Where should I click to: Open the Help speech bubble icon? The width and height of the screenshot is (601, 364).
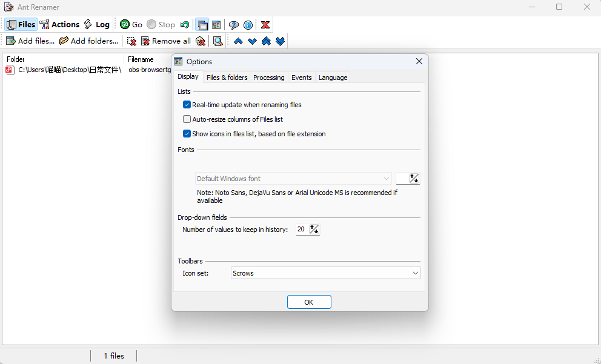coord(233,25)
